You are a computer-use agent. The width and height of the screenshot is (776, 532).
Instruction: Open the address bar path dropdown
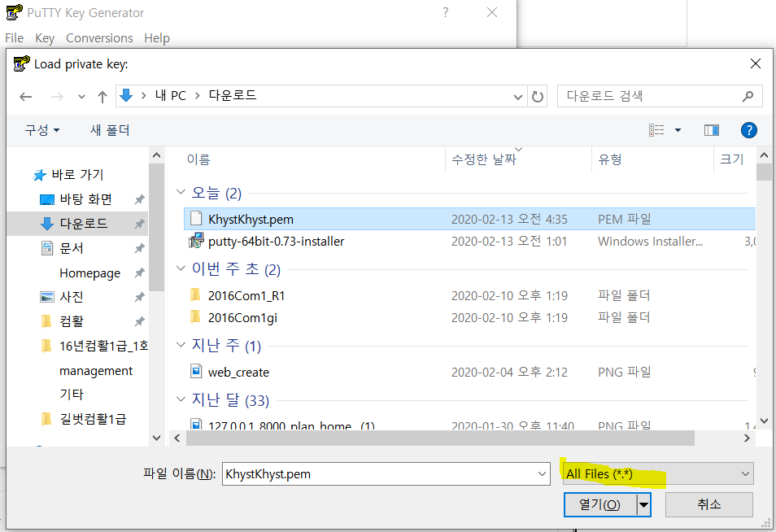click(x=518, y=97)
